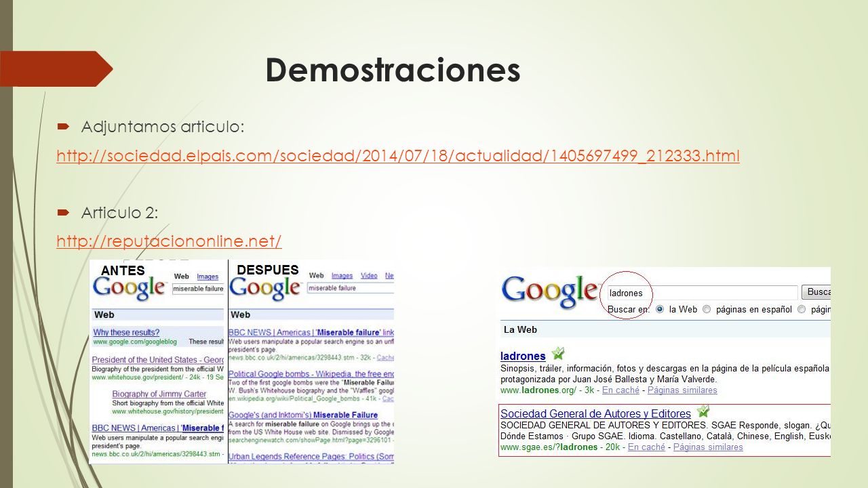Open the Images tab in the ANTES screenshot
The height and width of the screenshot is (488, 868).
(x=208, y=277)
